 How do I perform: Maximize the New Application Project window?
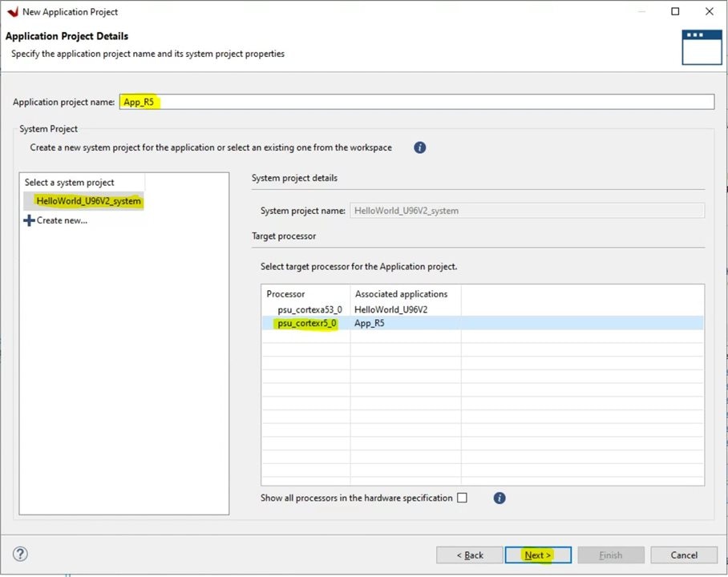(675, 12)
